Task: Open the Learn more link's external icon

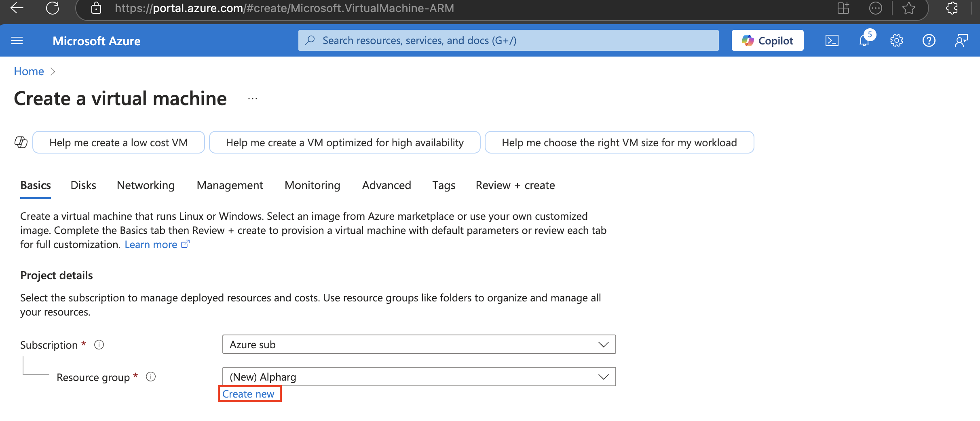Action: tap(185, 244)
